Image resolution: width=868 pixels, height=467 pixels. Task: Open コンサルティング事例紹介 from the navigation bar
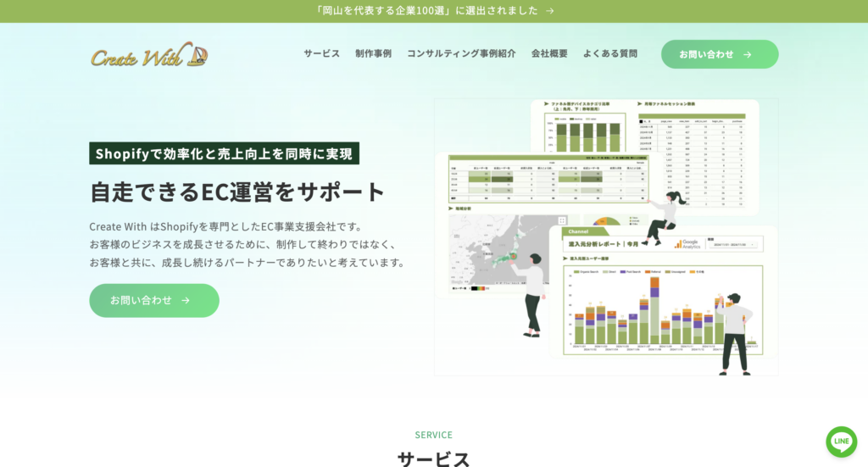(461, 53)
